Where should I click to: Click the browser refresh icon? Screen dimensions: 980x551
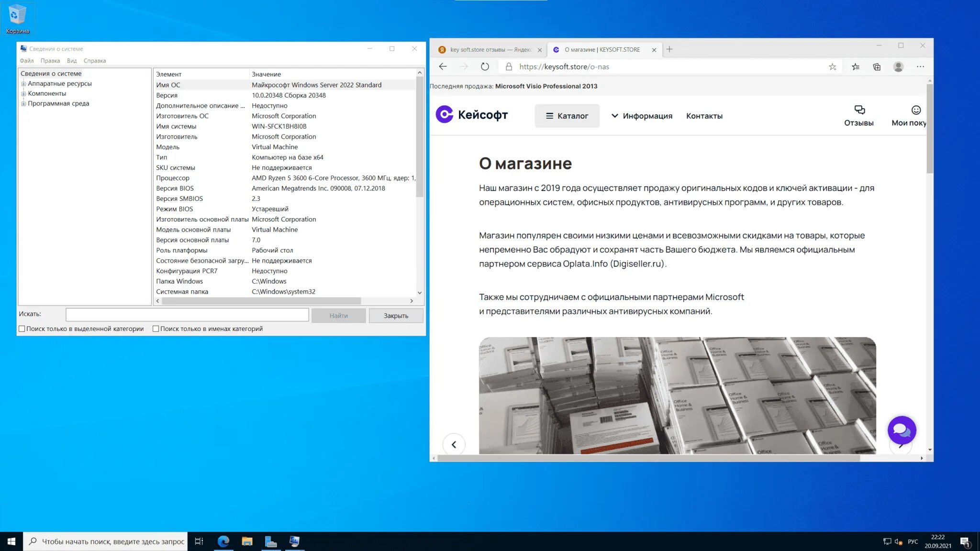(485, 67)
